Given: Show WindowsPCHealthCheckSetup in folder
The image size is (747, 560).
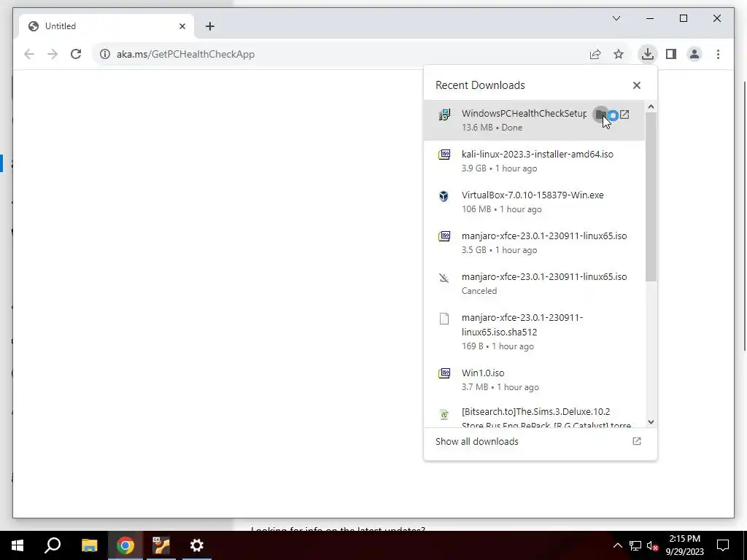Looking at the screenshot, I should coord(601,114).
